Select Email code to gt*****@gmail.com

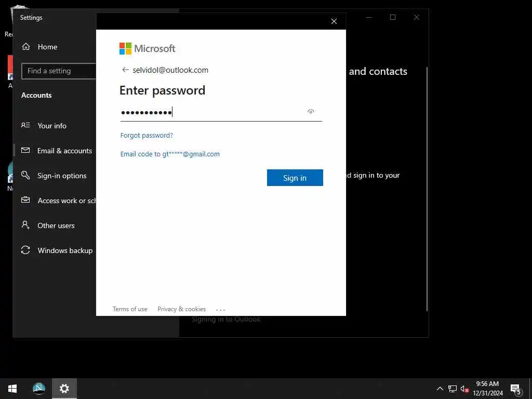coord(170,154)
